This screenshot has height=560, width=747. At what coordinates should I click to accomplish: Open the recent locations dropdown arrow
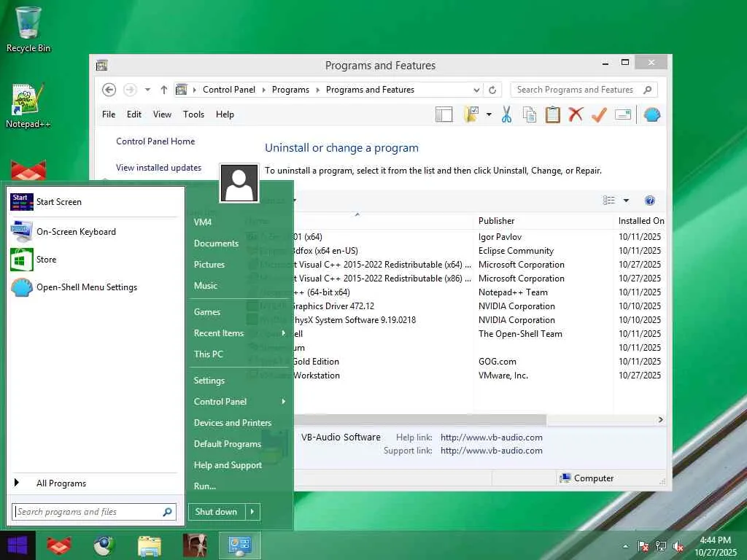coord(147,90)
